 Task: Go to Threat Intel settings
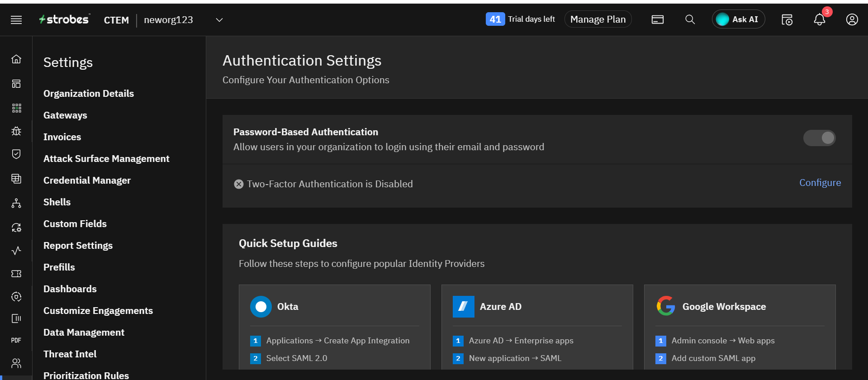70,354
